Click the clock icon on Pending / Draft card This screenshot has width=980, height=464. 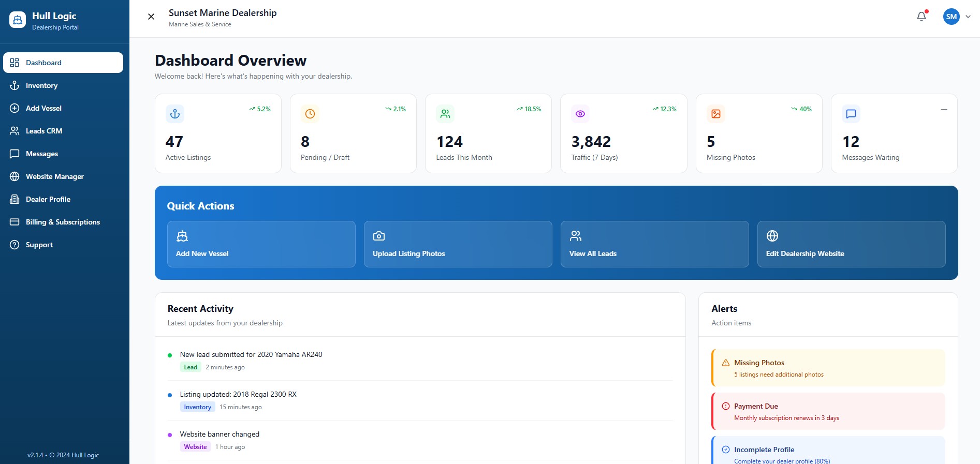pos(310,114)
